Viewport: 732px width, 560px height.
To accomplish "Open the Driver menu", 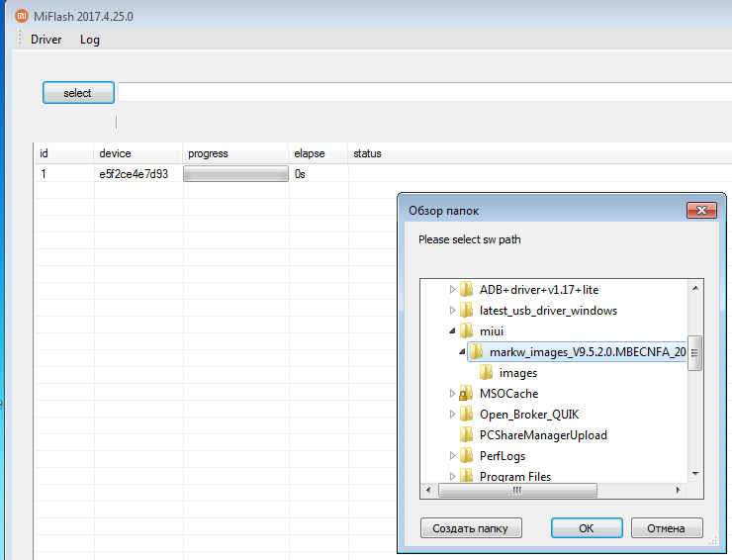I will 46,40.
